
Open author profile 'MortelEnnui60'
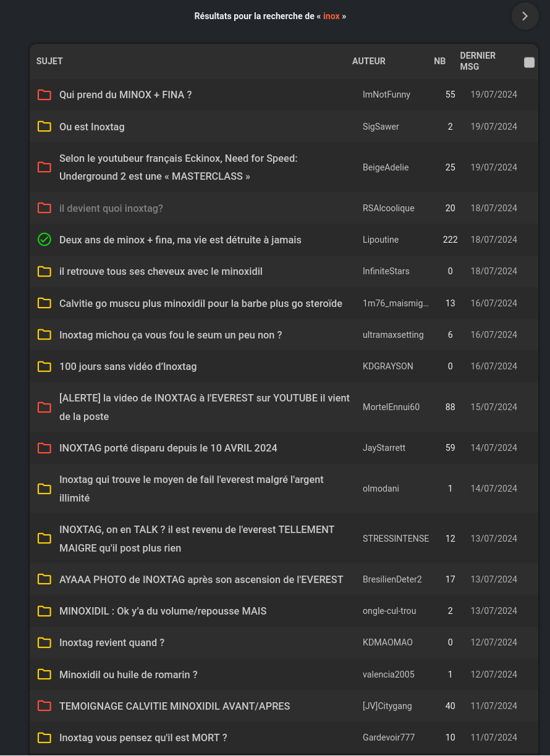[x=391, y=407]
